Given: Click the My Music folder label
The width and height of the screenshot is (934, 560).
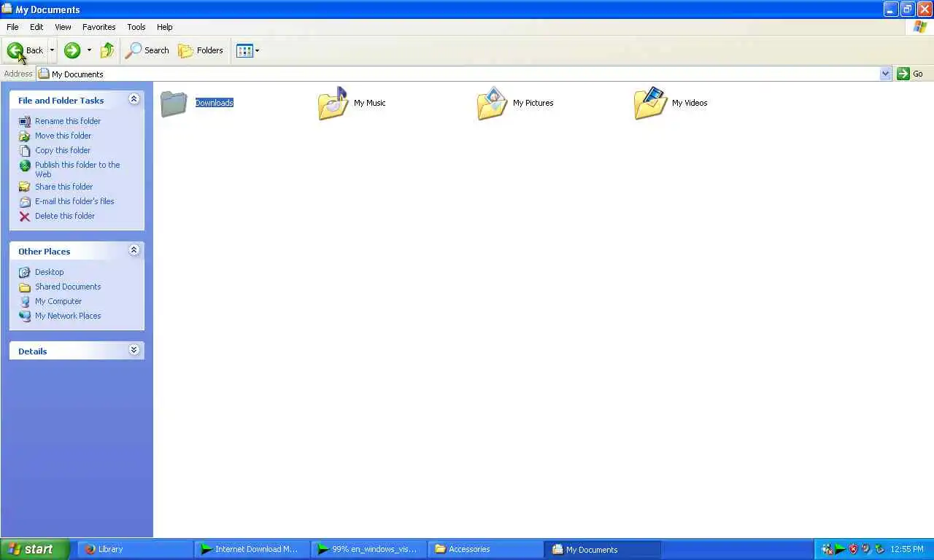Looking at the screenshot, I should tap(370, 103).
